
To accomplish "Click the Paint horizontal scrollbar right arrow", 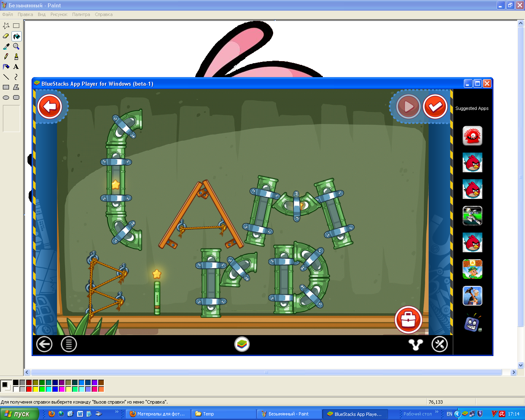I will (x=514, y=372).
